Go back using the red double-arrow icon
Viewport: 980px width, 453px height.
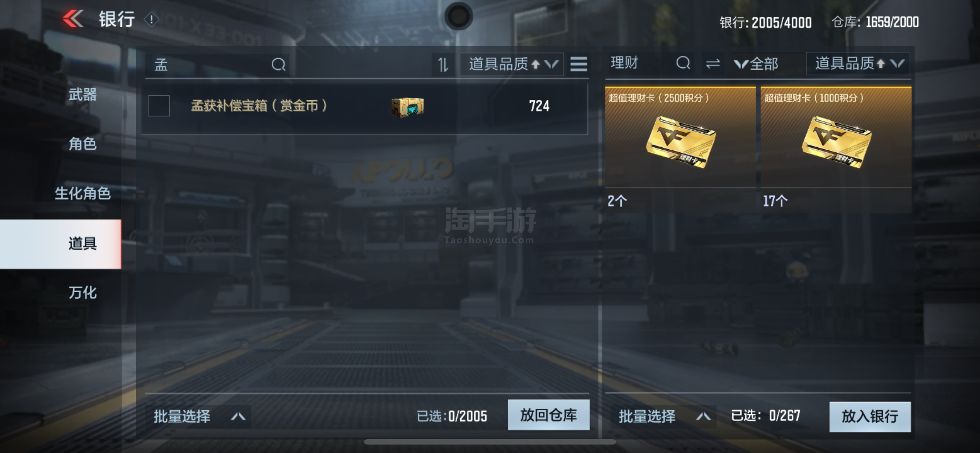point(73,19)
